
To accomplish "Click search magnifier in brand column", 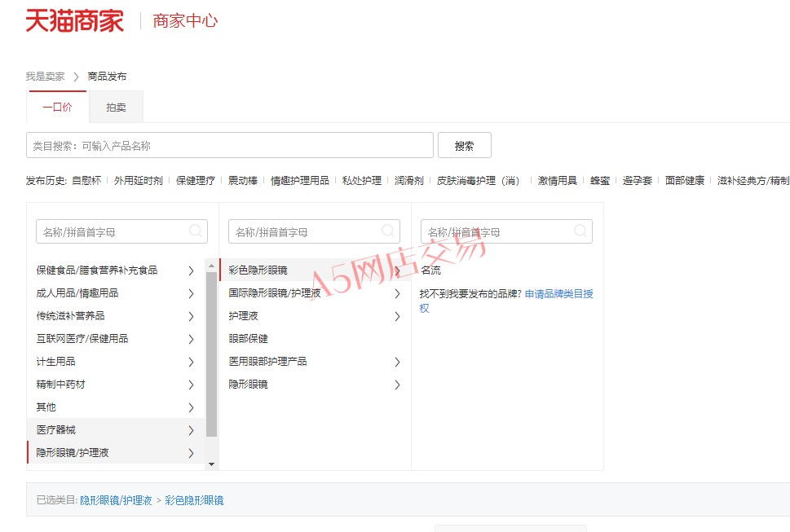I will 580,231.
